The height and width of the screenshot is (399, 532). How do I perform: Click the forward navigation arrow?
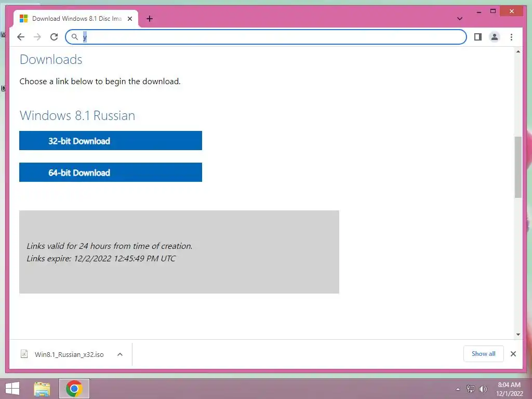coord(37,37)
